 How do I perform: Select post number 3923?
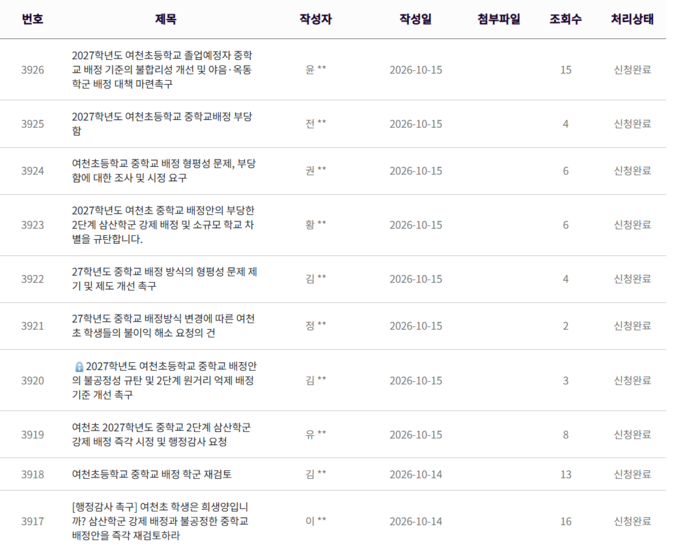33,225
